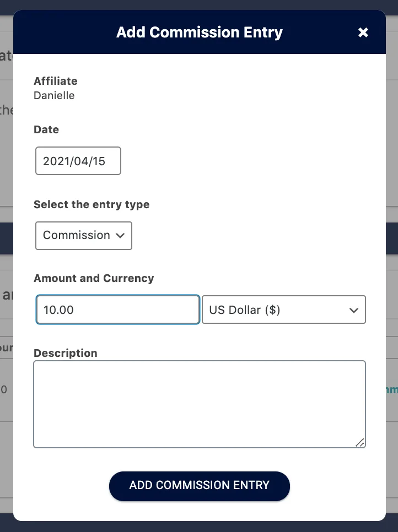This screenshot has width=398, height=532.
Task: Click inside the Description text area
Action: pyautogui.click(x=199, y=404)
